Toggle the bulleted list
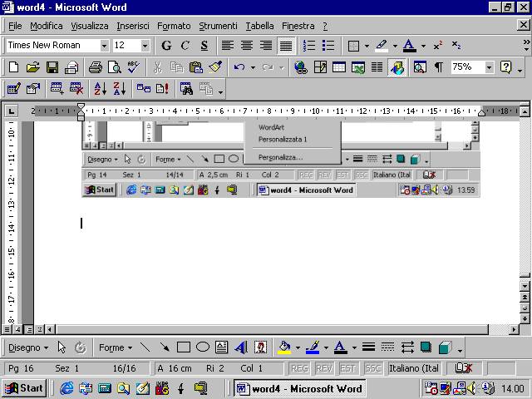The width and height of the screenshot is (532, 399). pos(328,46)
